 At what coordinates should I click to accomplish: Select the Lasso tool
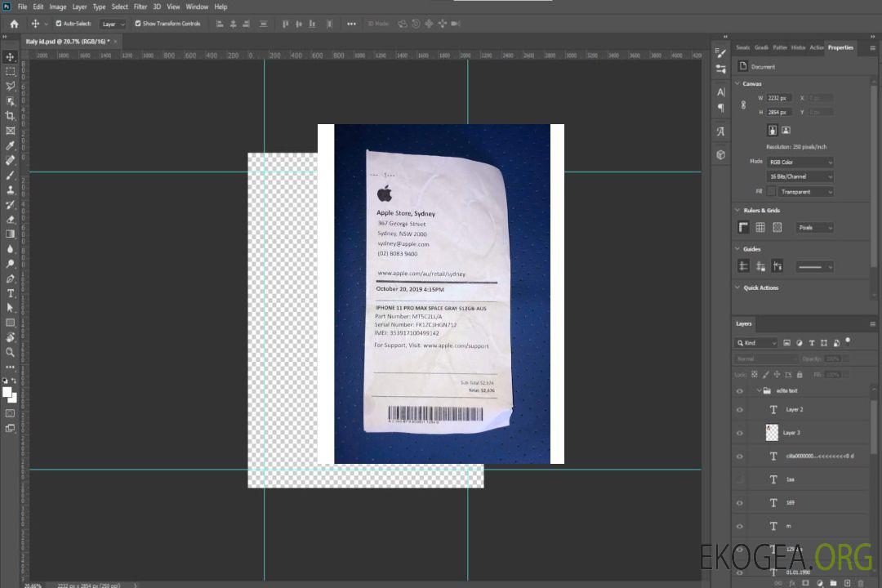click(x=10, y=86)
